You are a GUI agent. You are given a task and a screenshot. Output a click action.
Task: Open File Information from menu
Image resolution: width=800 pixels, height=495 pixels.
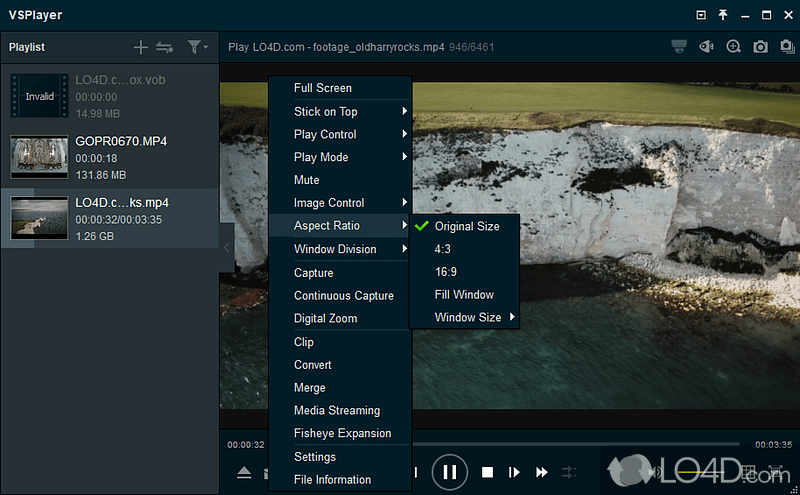pyautogui.click(x=340, y=480)
